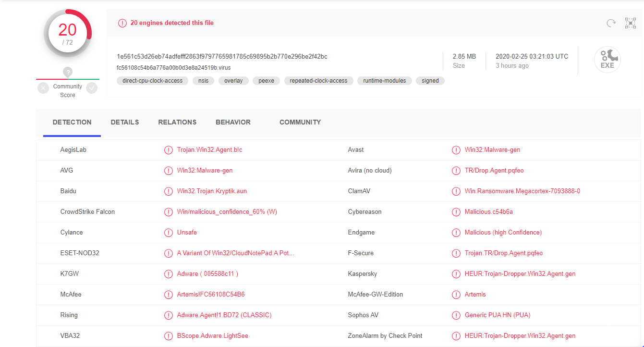
Task: Click the alert icon in the ClamAV row
Action: 456,191
